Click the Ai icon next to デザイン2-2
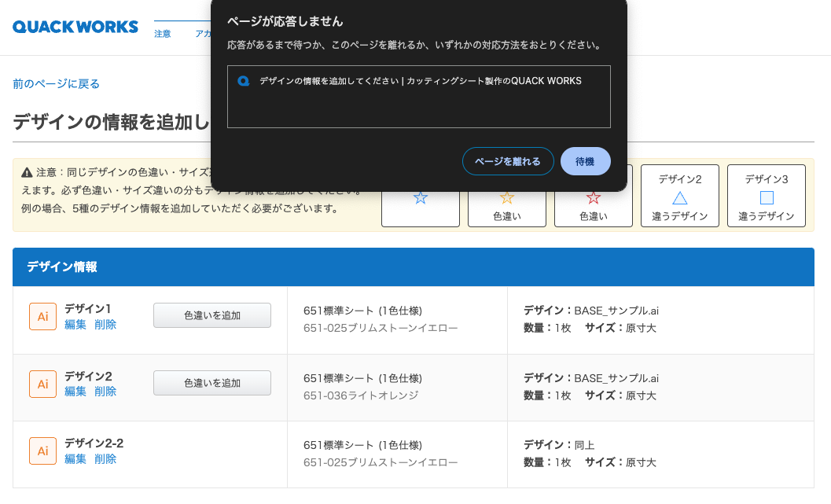Screen dimensions: 831x504 42,451
